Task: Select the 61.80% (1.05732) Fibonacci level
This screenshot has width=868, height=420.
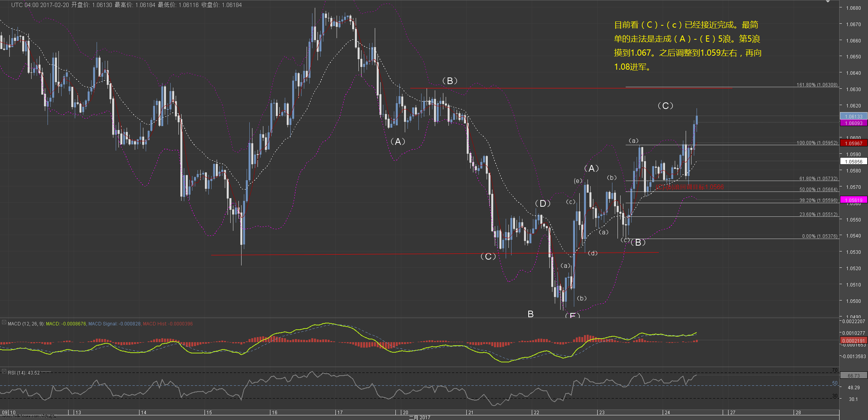Action: pyautogui.click(x=818, y=179)
